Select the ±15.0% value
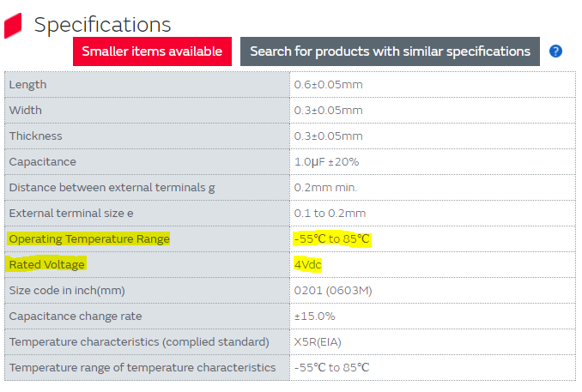The image size is (582, 392). [314, 316]
